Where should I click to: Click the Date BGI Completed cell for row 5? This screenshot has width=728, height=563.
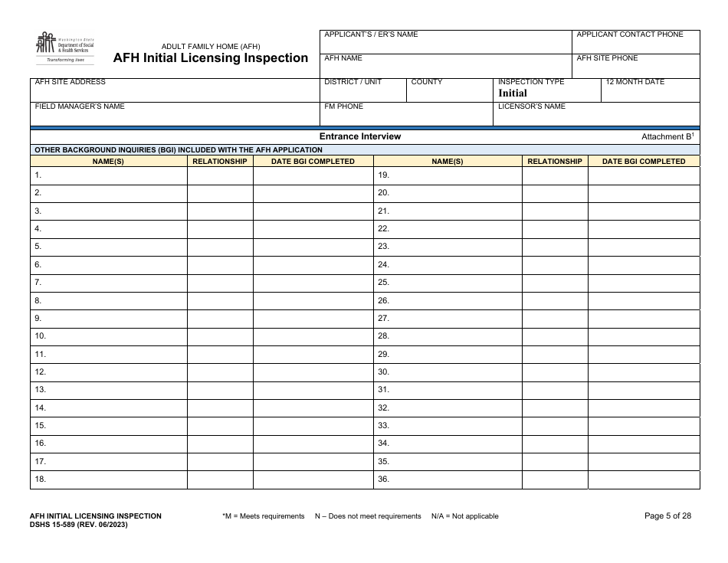pos(313,248)
